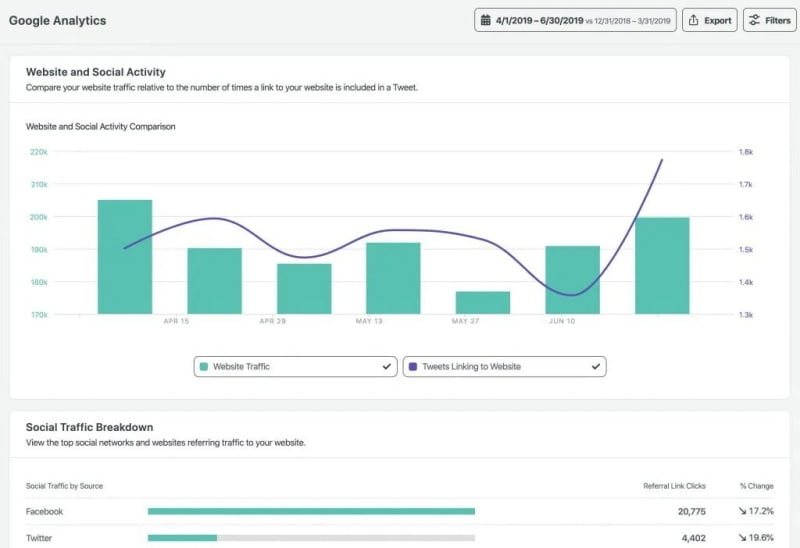Uncheck the Website Traffic checkmark
This screenshot has width=800, height=548.
386,367
